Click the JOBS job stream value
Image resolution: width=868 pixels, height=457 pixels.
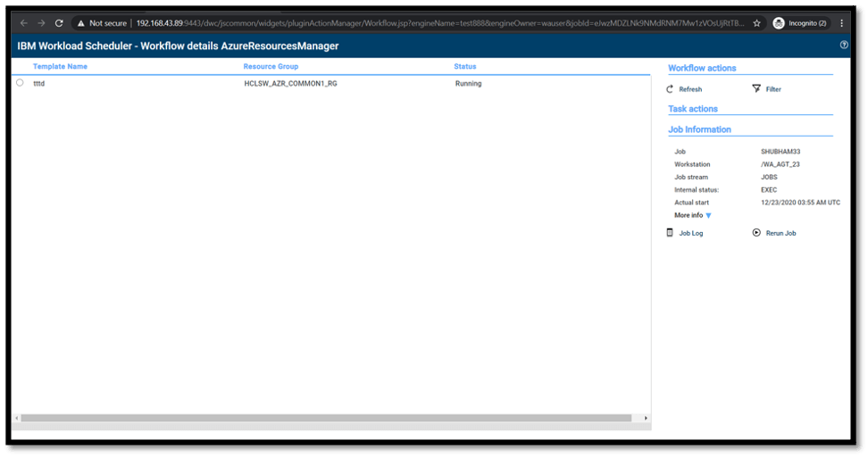click(x=769, y=177)
